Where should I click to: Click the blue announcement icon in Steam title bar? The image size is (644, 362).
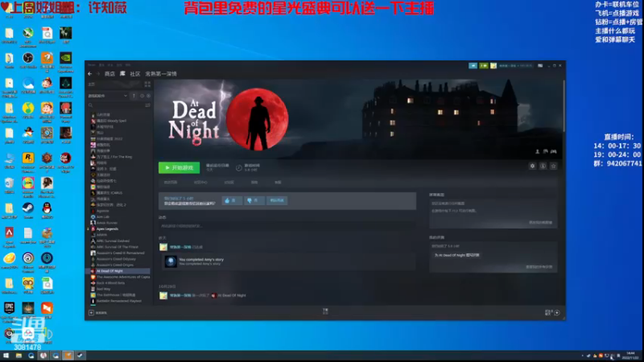click(x=473, y=66)
